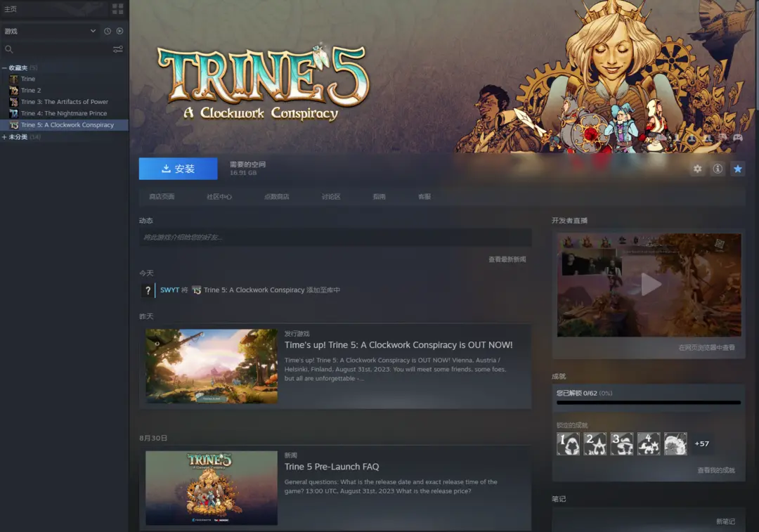Click the Pre-Launch FAQ thumbnail
Viewport: 759px width, 532px height.
pyautogui.click(x=212, y=488)
